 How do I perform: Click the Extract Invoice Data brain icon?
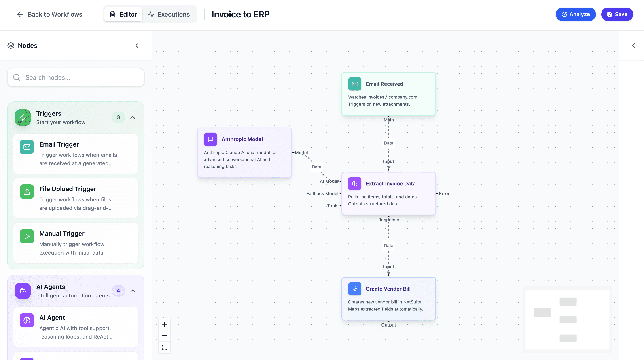tap(354, 184)
